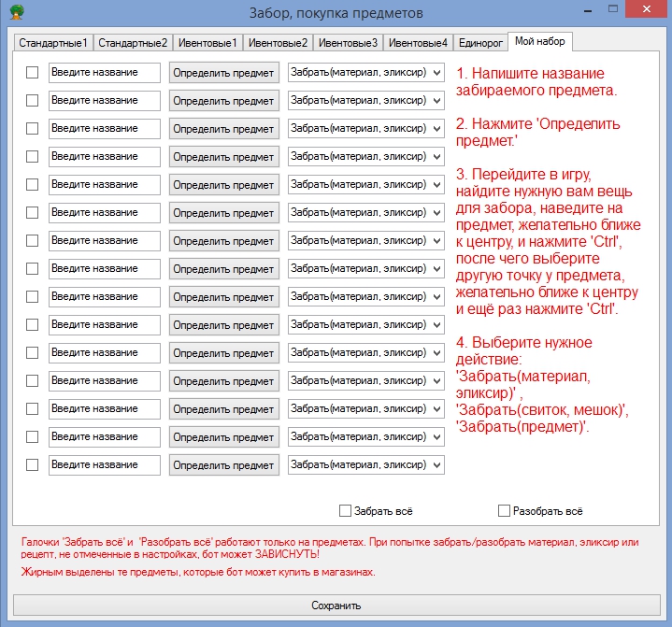Image resolution: width=672 pixels, height=627 pixels.
Task: Click Определить предмет in the seventh row
Action: 224,241
